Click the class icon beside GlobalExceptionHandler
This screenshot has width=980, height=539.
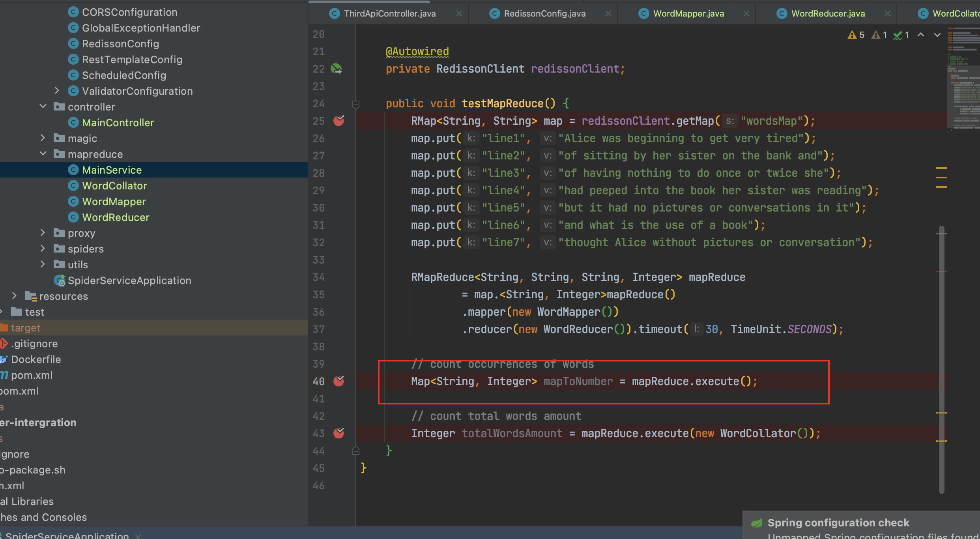click(73, 28)
